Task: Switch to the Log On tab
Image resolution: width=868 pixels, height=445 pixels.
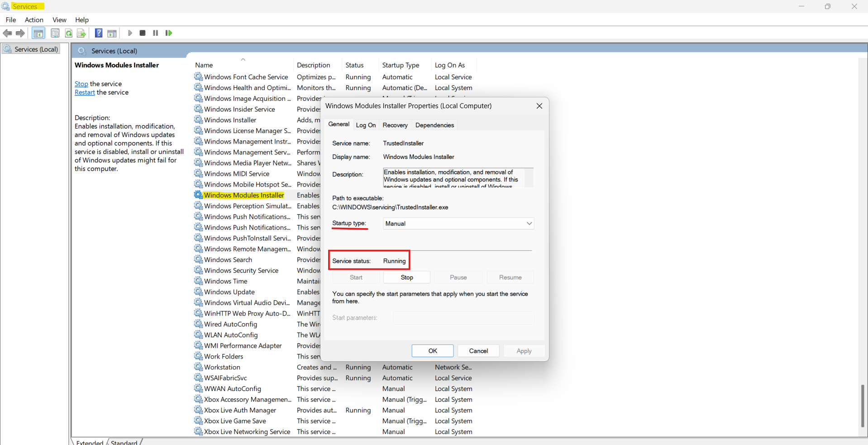Action: pyautogui.click(x=366, y=125)
